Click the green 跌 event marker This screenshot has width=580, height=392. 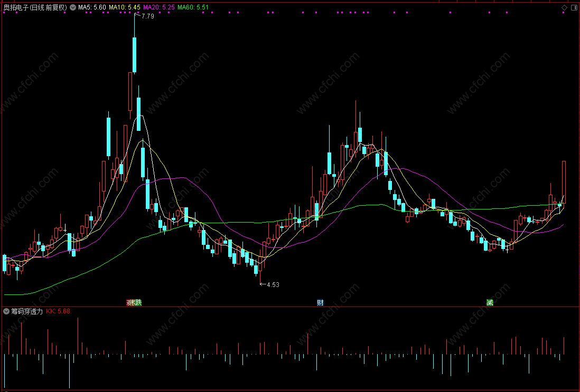(x=138, y=303)
